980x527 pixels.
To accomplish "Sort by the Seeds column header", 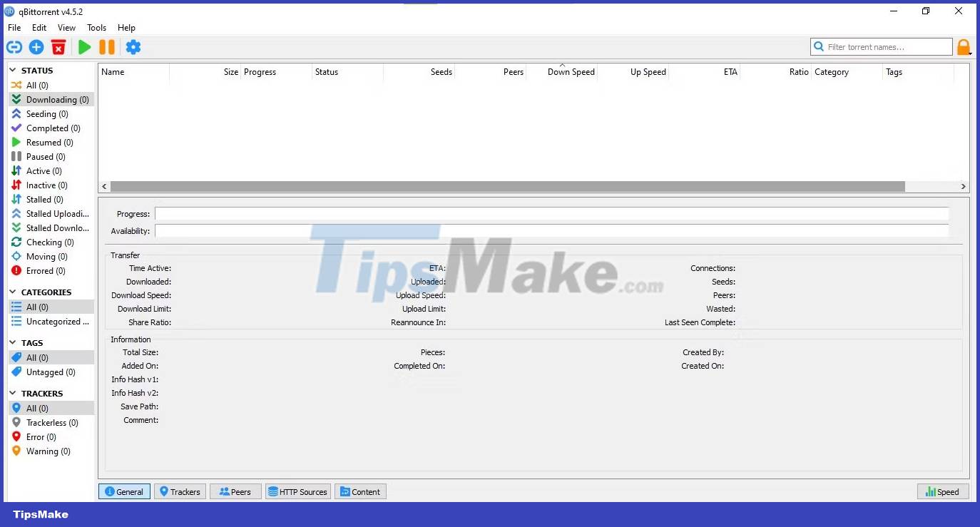I will coord(419,72).
